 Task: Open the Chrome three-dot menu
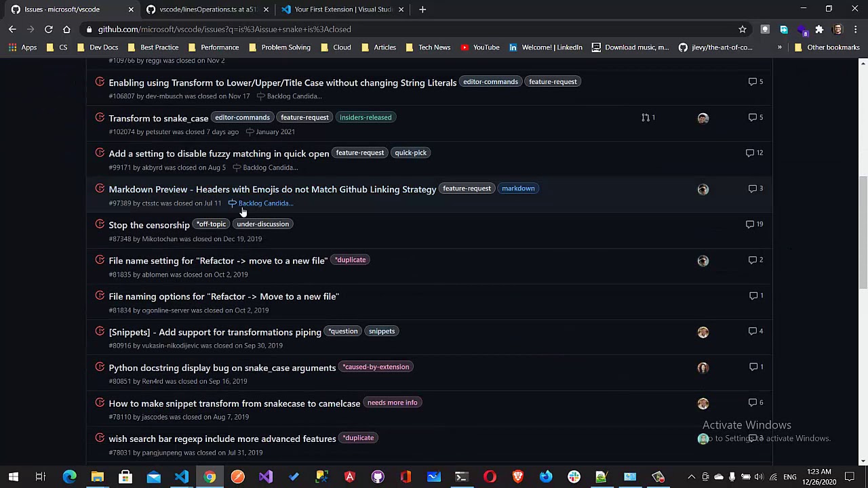(856, 29)
